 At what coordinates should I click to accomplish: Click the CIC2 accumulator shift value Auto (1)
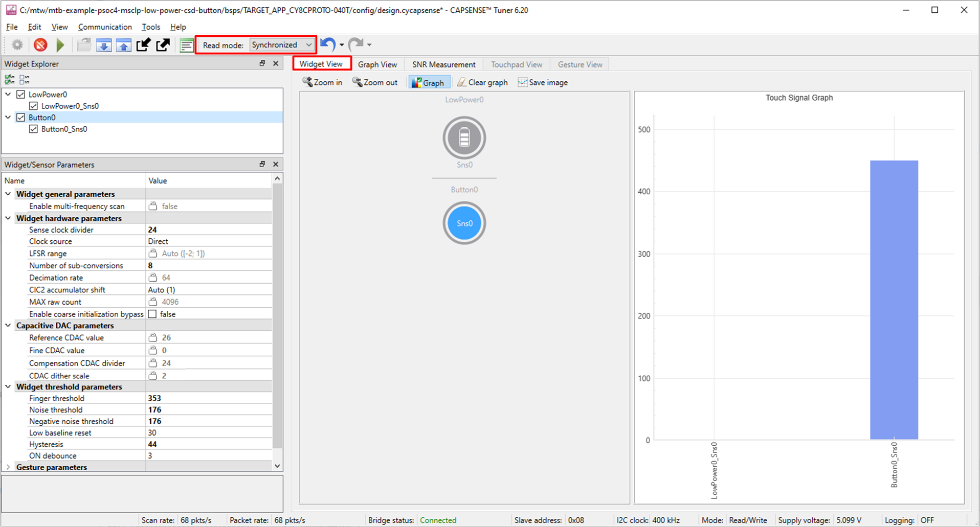coord(209,289)
